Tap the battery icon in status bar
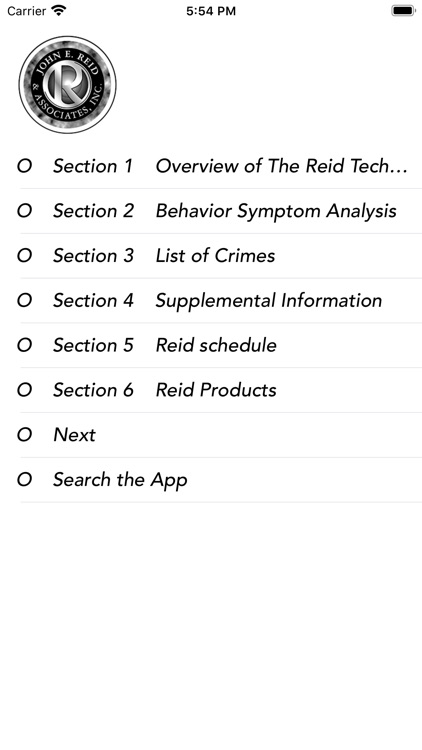 [x=403, y=10]
